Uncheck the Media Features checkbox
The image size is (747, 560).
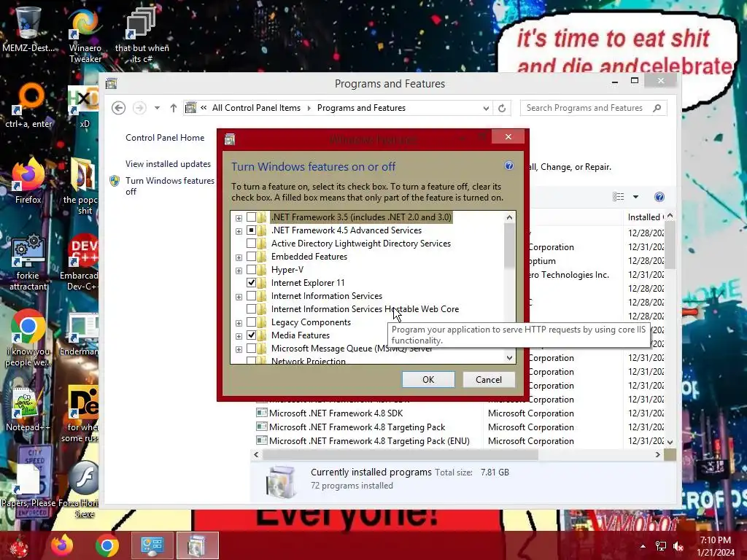point(251,335)
